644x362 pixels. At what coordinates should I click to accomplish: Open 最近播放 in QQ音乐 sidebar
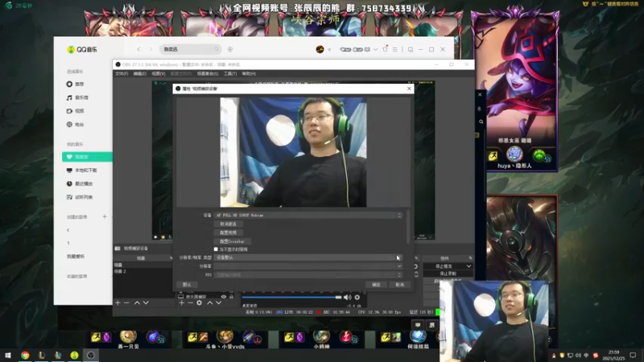(80, 184)
